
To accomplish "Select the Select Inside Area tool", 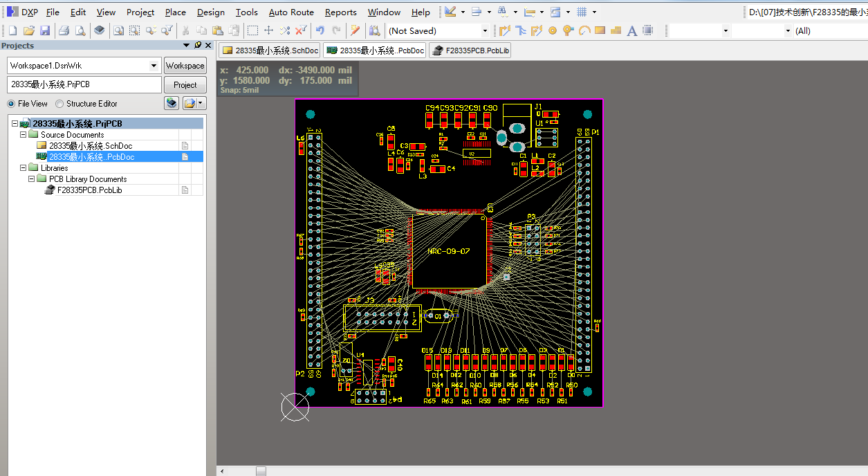I will (x=253, y=30).
